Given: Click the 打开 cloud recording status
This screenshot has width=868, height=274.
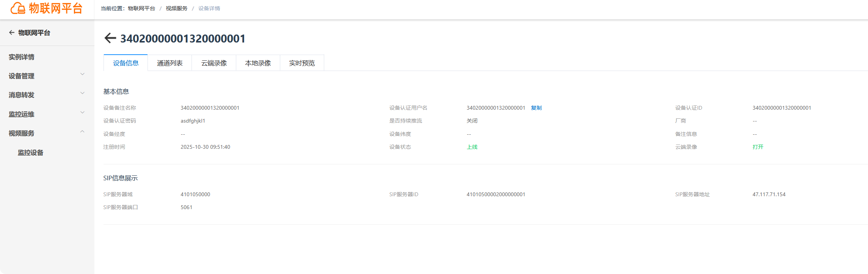Looking at the screenshot, I should [x=758, y=147].
